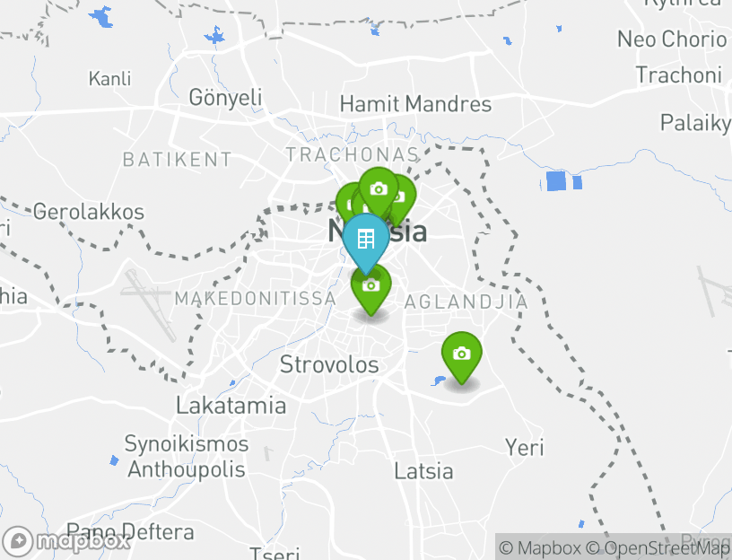This screenshot has height=560, width=732.
Task: Select the topmost green camera marker
Action: click(379, 188)
